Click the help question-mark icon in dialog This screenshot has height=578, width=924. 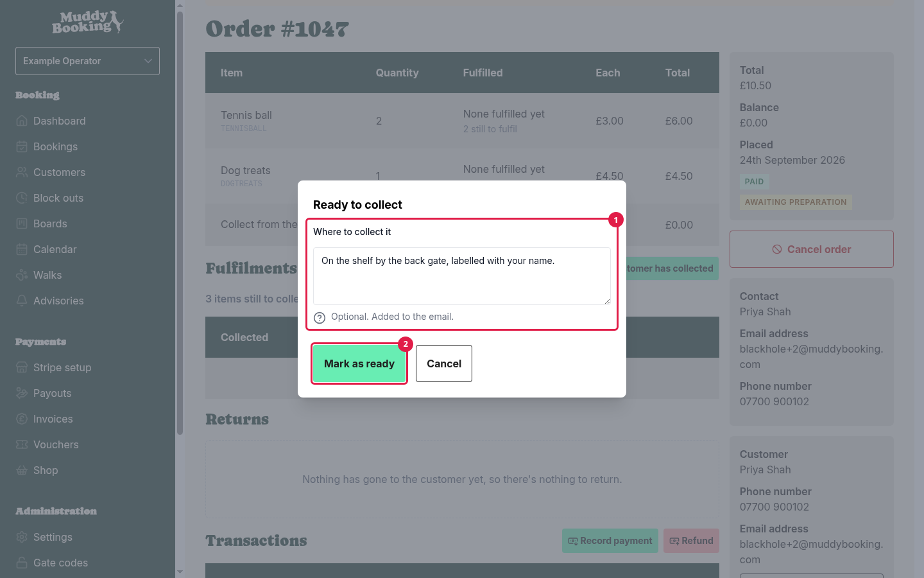coord(320,318)
